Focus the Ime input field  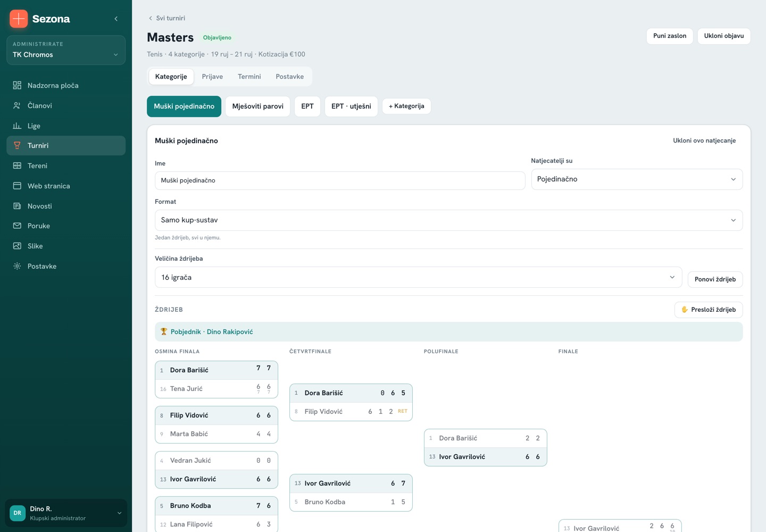[x=340, y=180]
